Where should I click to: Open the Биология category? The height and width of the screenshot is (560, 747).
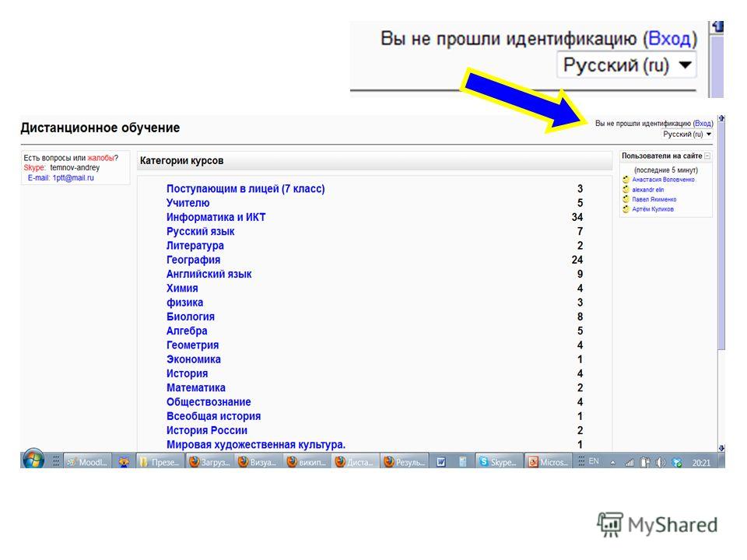pyautogui.click(x=190, y=317)
